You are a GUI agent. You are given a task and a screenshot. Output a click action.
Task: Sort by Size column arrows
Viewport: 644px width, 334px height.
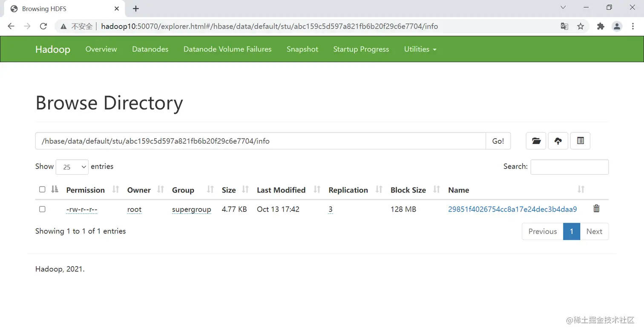pos(245,190)
